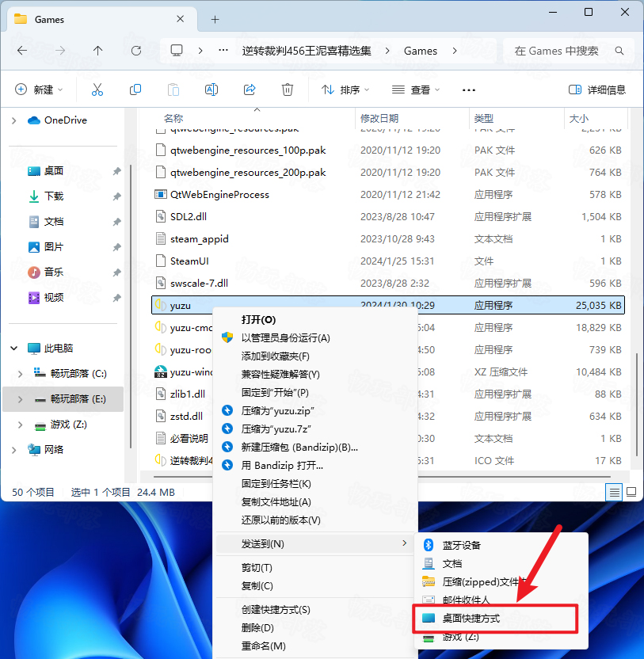Click the Copy icon in toolbar
The image size is (644, 659).
pyautogui.click(x=135, y=90)
